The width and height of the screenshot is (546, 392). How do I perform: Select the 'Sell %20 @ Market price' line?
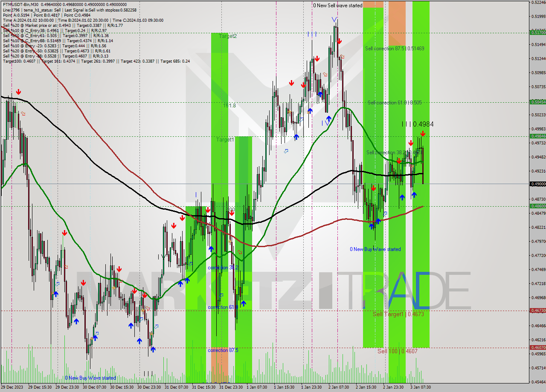[63, 25]
